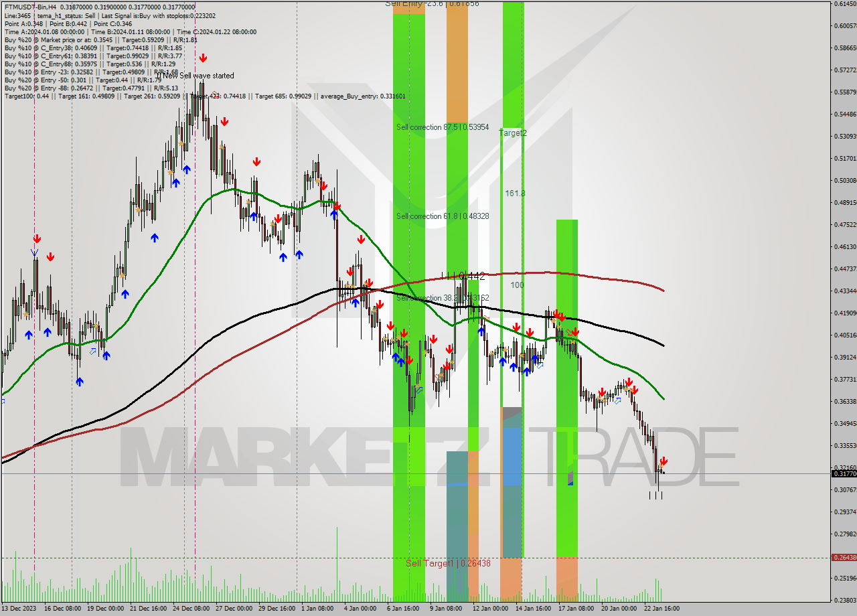Click the '27 Dec 00:00' time axis label
857x616 pixels.
click(234, 609)
